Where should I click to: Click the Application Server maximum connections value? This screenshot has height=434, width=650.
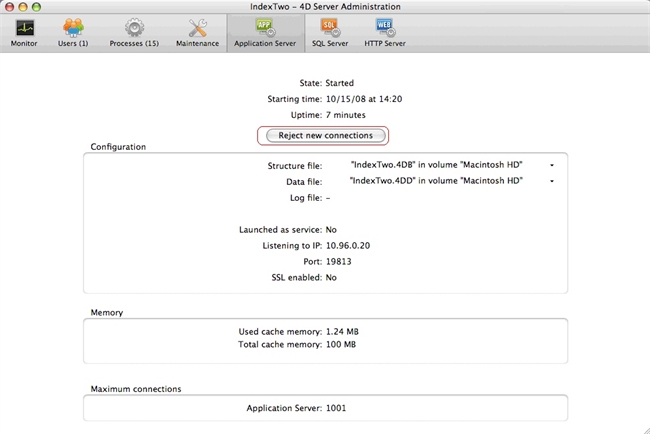coord(337,408)
